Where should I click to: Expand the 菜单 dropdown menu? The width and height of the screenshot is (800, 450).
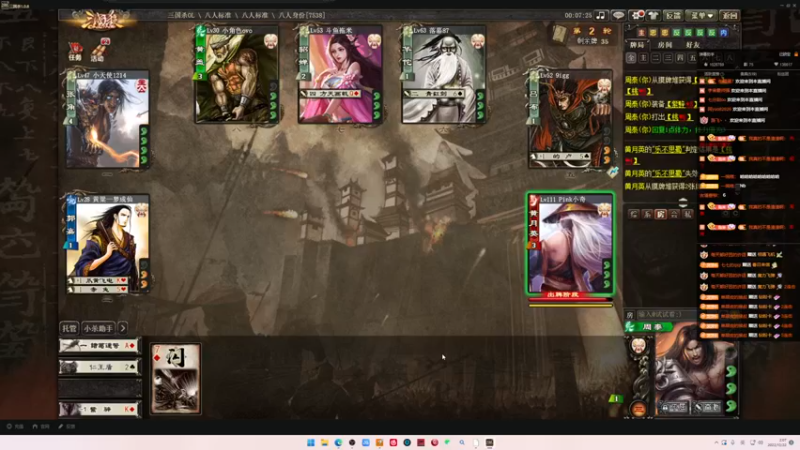[x=702, y=15]
